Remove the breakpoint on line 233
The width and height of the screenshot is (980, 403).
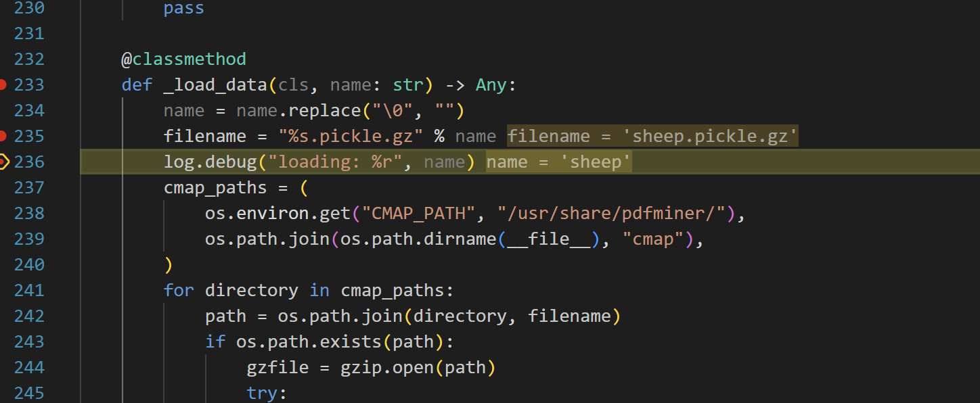3,85
